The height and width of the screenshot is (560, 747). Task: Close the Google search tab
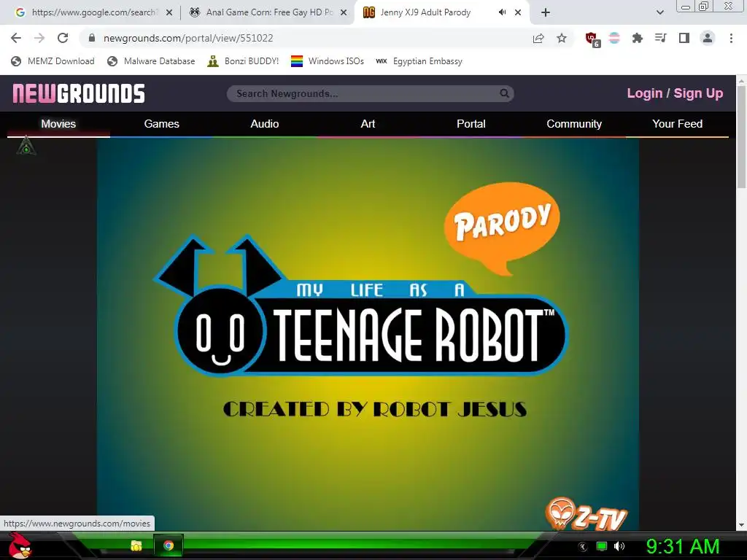[x=169, y=12]
